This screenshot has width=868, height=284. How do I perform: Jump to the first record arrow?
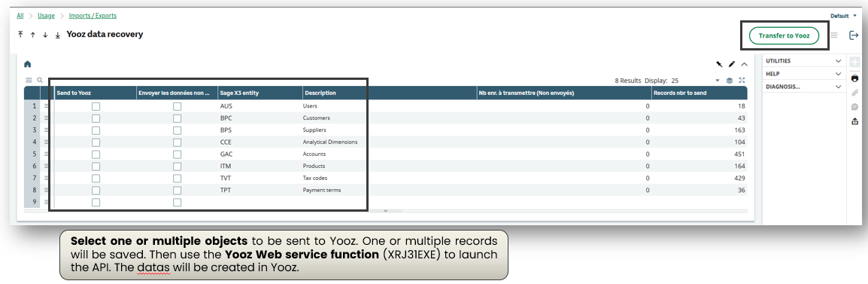[x=20, y=35]
